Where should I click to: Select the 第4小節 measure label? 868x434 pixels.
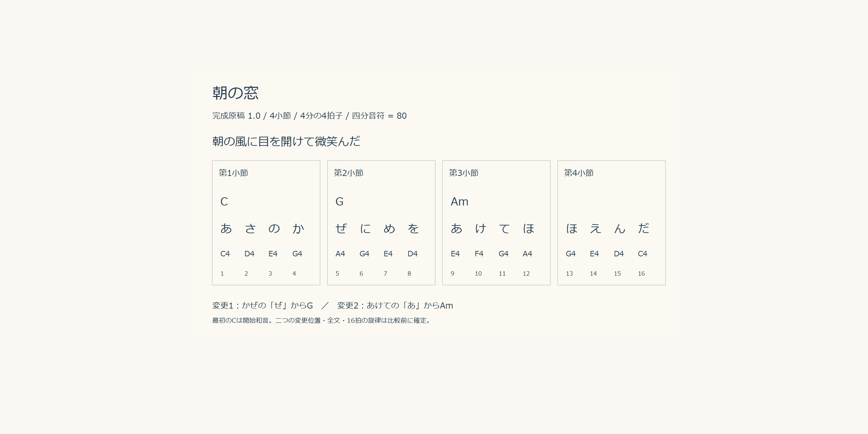coord(579,173)
